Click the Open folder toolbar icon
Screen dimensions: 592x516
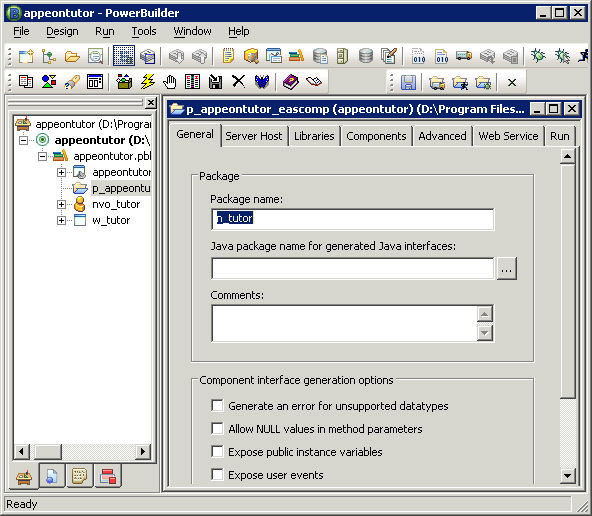coord(72,56)
